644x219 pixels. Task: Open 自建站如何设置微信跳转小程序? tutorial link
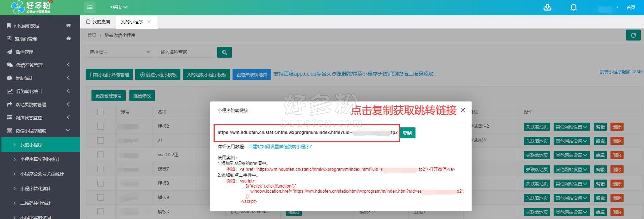click(x=280, y=147)
